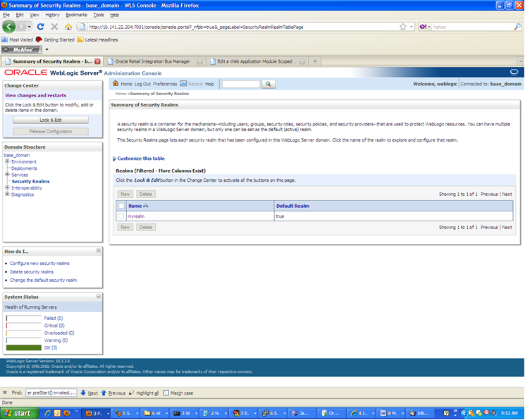Viewport: 525px width, 420px height.
Task: Go back with the browser back arrow
Action: (x=8, y=27)
